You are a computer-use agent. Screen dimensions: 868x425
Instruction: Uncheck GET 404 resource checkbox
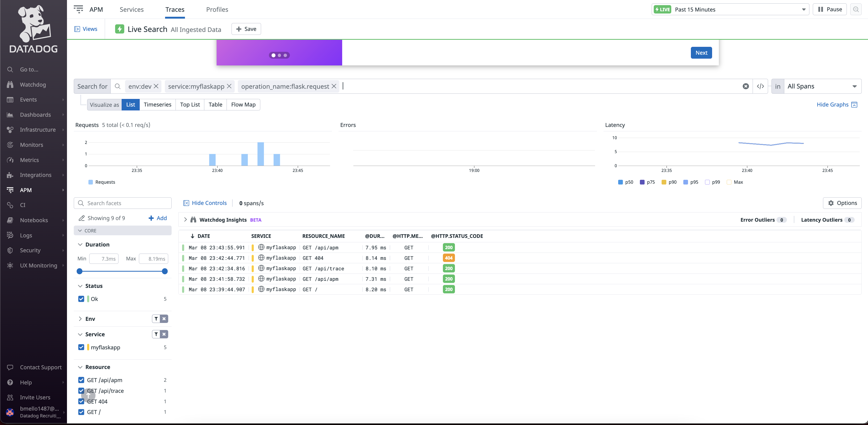pos(81,401)
